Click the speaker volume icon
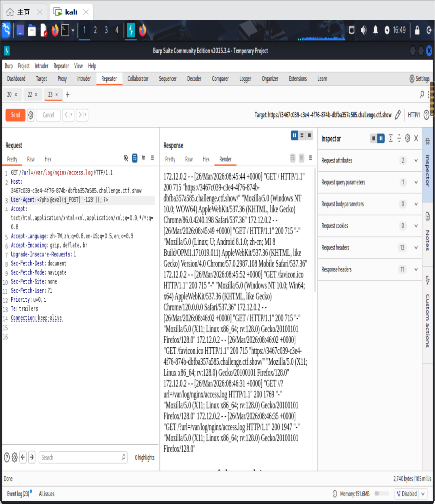 (x=363, y=30)
